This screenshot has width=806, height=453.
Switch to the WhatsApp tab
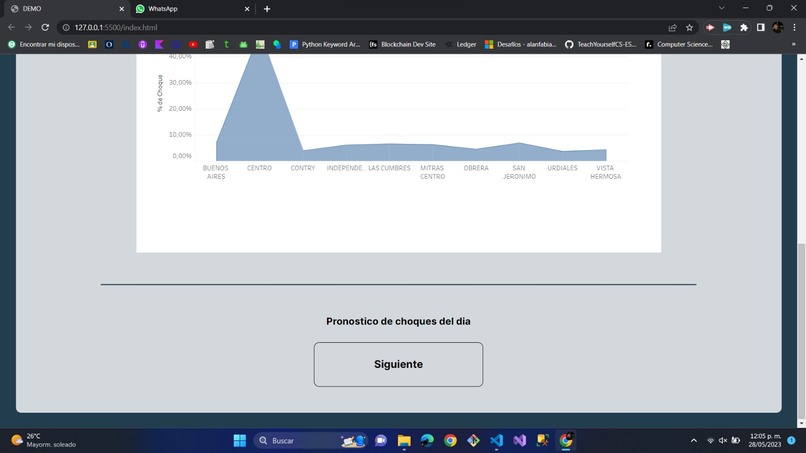tap(193, 9)
